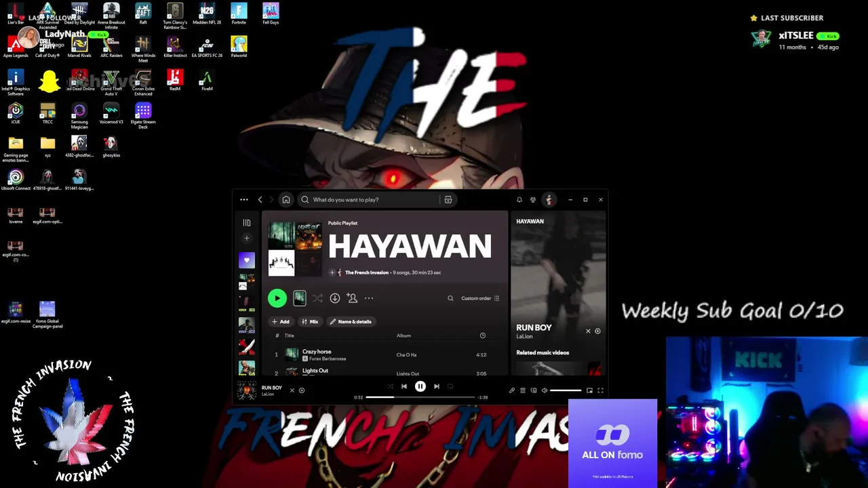Viewport: 868px width, 488px height.
Task: Navigate back in Spotify
Action: click(260, 200)
